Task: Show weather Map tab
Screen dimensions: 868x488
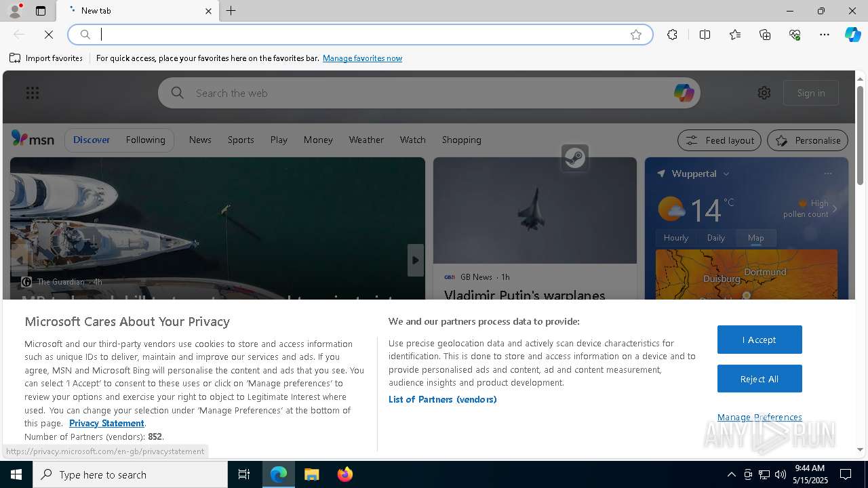Action: coord(756,238)
